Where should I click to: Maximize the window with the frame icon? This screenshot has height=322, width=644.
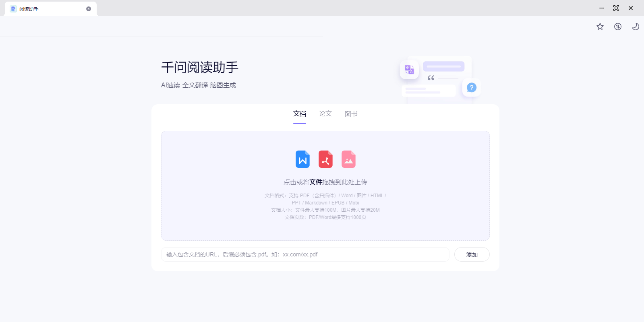point(616,8)
